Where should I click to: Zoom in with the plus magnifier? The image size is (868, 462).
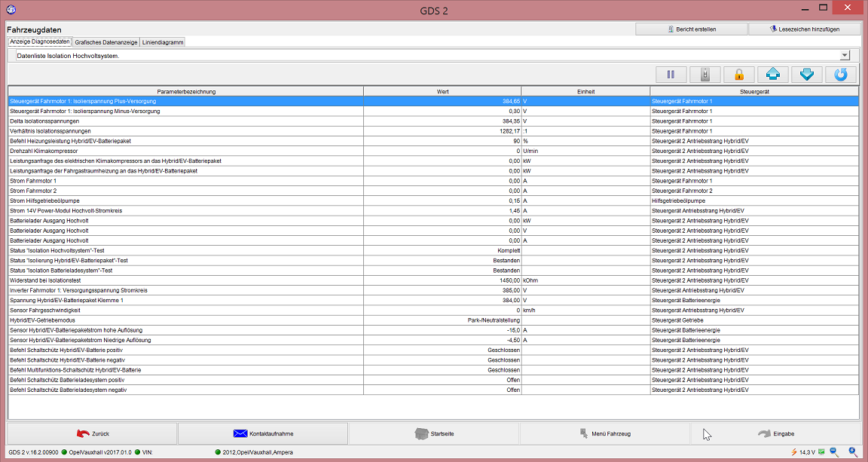[853, 452]
